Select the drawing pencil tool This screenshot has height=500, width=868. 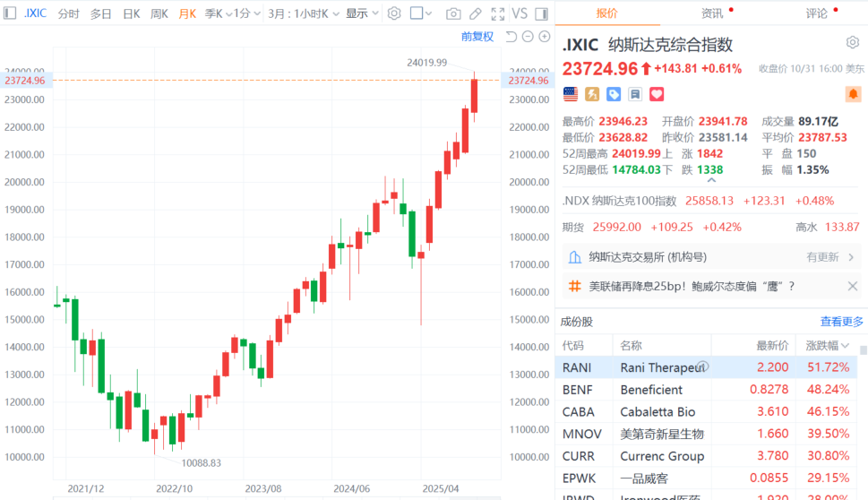coord(475,13)
